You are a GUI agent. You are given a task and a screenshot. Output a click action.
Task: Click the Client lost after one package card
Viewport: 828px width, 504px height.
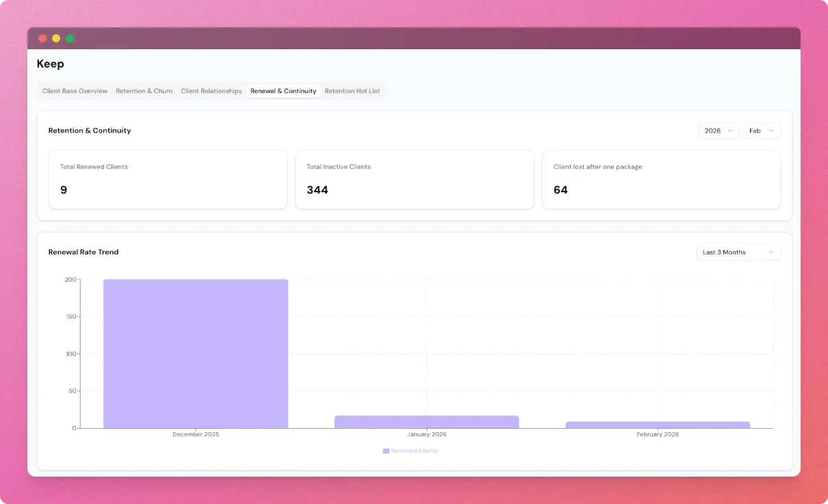tap(661, 180)
